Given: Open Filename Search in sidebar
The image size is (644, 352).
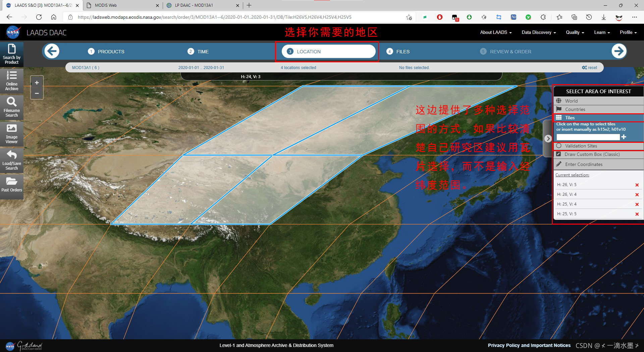Looking at the screenshot, I should tap(12, 107).
